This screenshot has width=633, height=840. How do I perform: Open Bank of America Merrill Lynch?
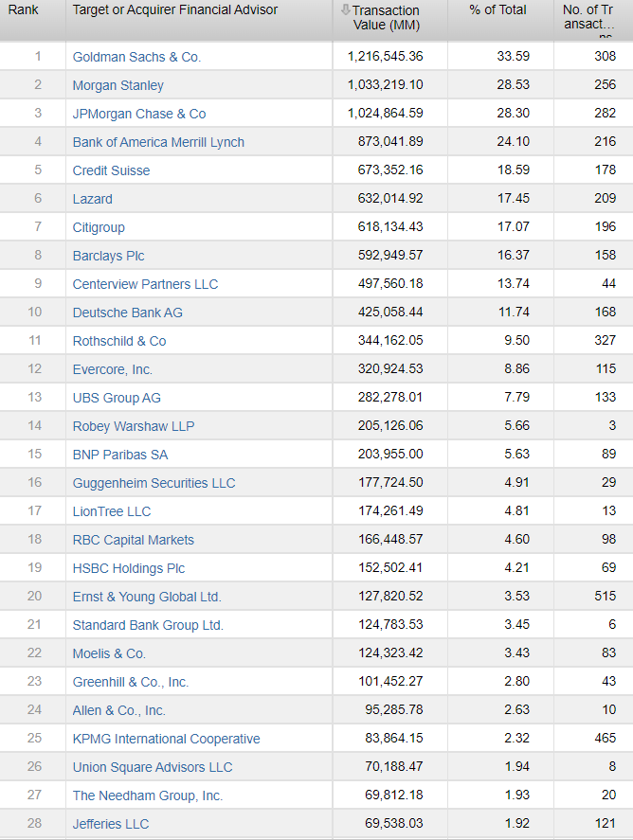click(158, 142)
